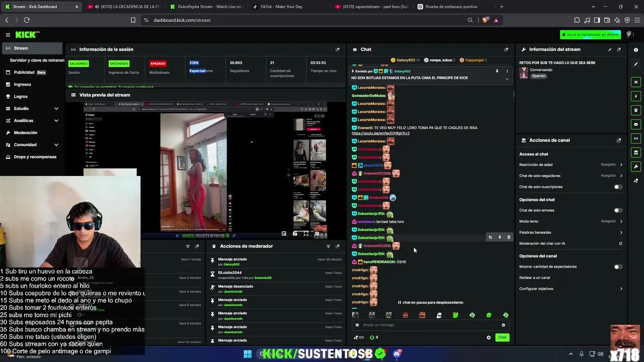Open Moderación in the sidebar
Image resolution: width=644 pixels, height=362 pixels.
tap(32, 133)
